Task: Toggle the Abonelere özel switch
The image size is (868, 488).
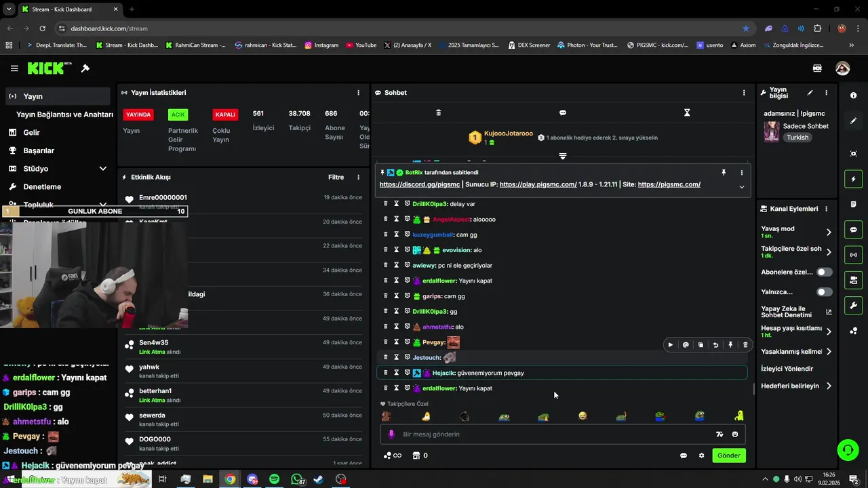Action: click(x=825, y=272)
